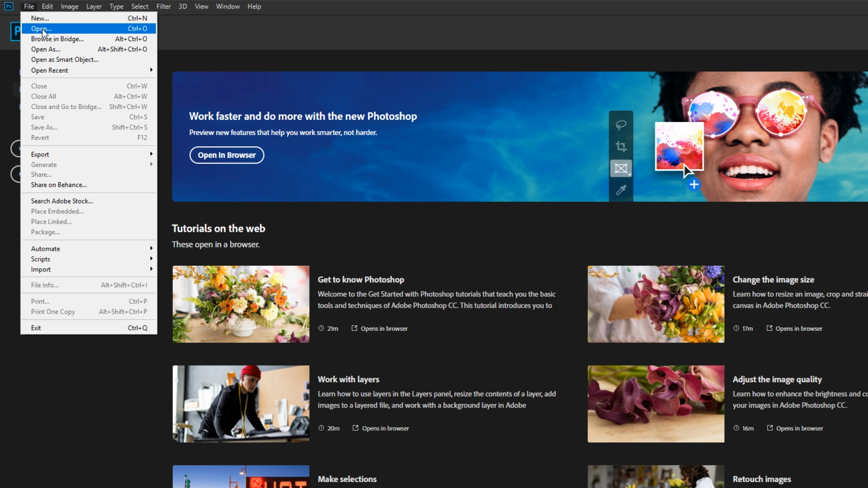
Task: Click clock icon beside 16m duration
Action: [736, 428]
